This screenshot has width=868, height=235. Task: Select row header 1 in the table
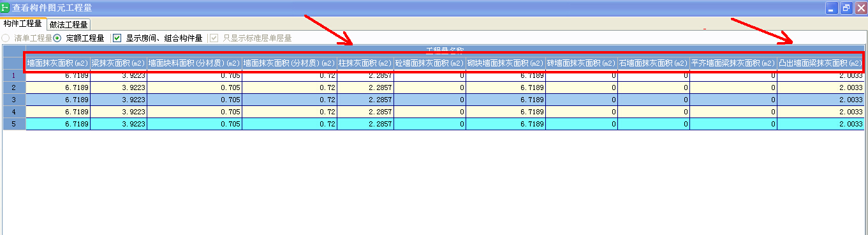[x=14, y=76]
